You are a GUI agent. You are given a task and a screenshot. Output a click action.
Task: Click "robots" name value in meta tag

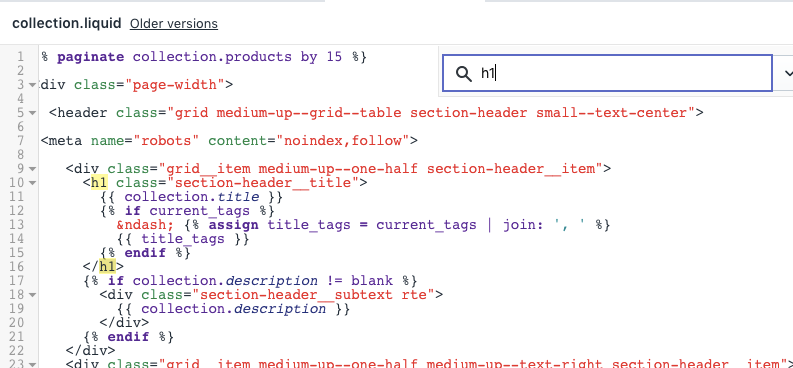[x=166, y=141]
